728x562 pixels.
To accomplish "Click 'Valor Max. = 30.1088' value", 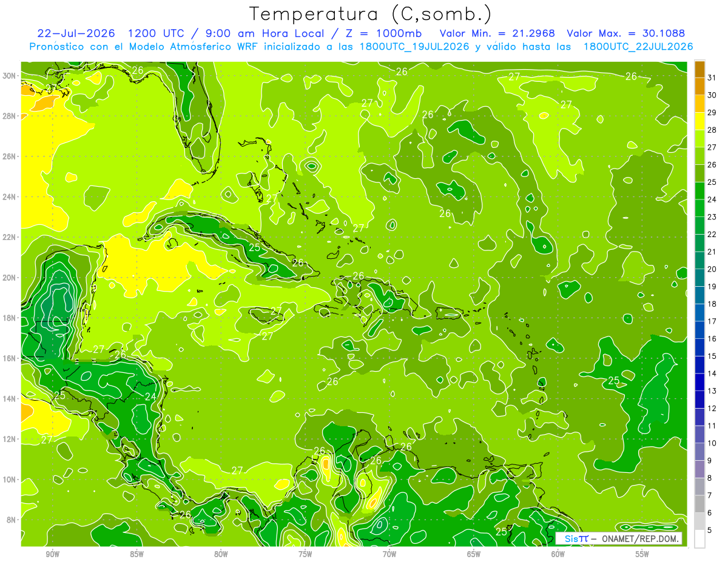I will pos(626,33).
